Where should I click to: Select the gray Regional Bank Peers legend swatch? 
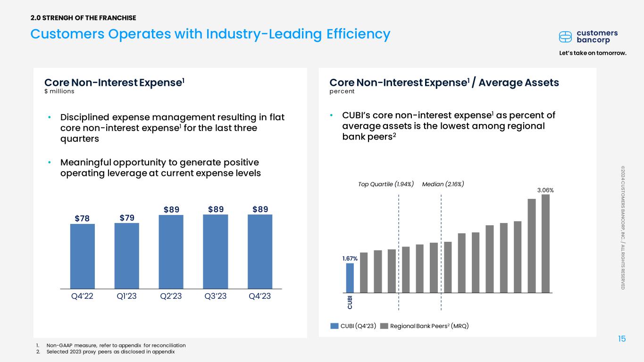[384, 326]
